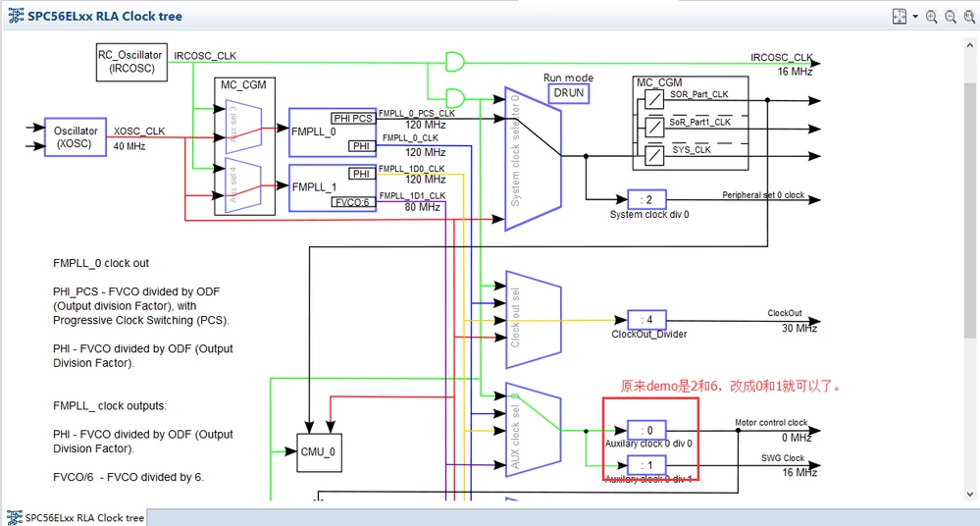Open the dropdown arrow beside fit-to-page icon
This screenshot has width=980, height=526.
coord(915,17)
